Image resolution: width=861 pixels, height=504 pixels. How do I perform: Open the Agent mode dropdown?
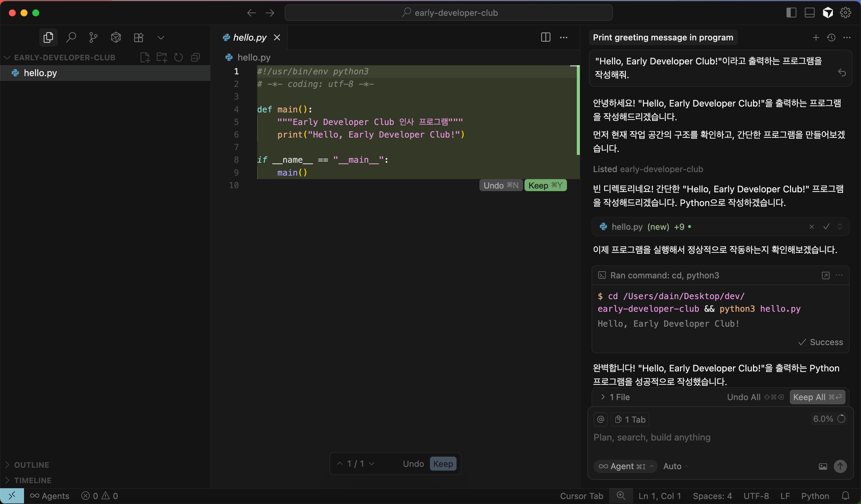[626, 466]
